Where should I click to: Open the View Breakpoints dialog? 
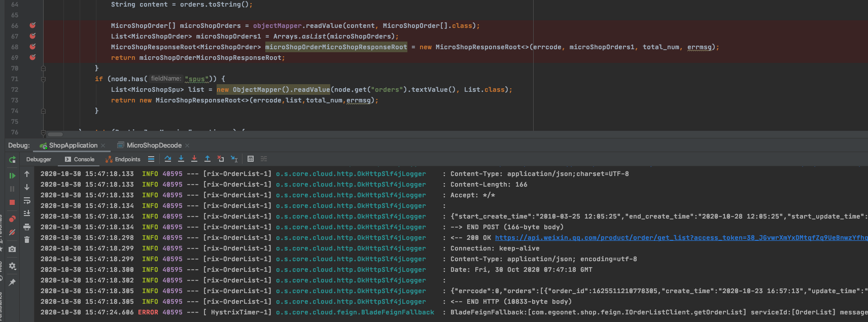click(x=12, y=219)
